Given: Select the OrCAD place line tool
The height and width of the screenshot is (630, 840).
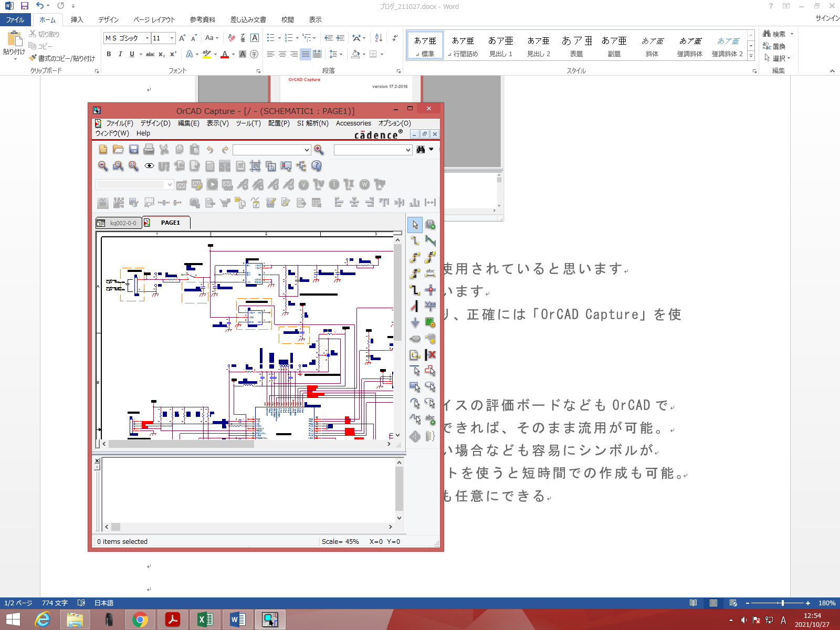Looking at the screenshot, I should click(x=415, y=371).
